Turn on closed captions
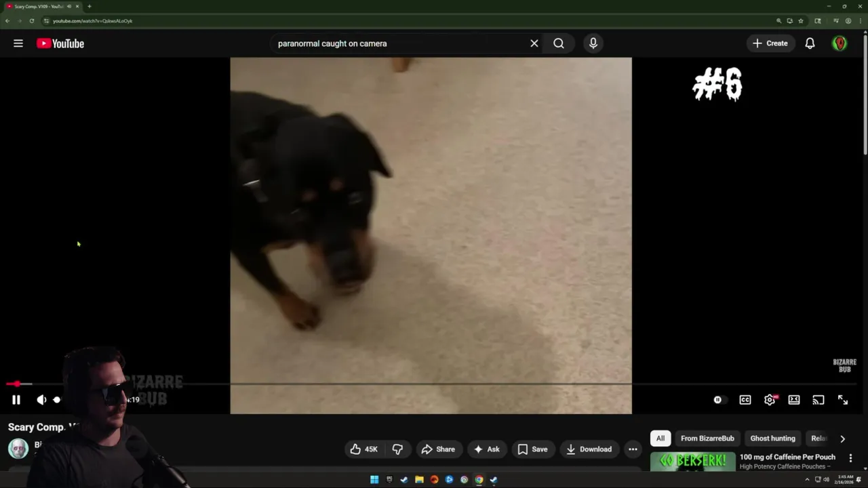Image resolution: width=868 pixels, height=488 pixels. pos(745,400)
